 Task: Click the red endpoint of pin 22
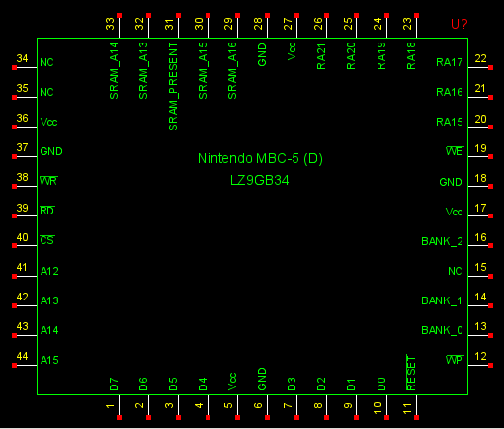click(x=491, y=67)
